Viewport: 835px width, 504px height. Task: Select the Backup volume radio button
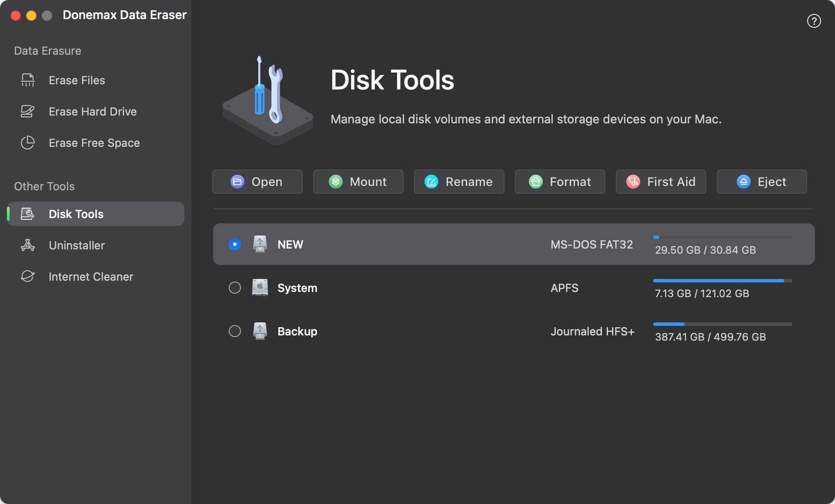(235, 331)
